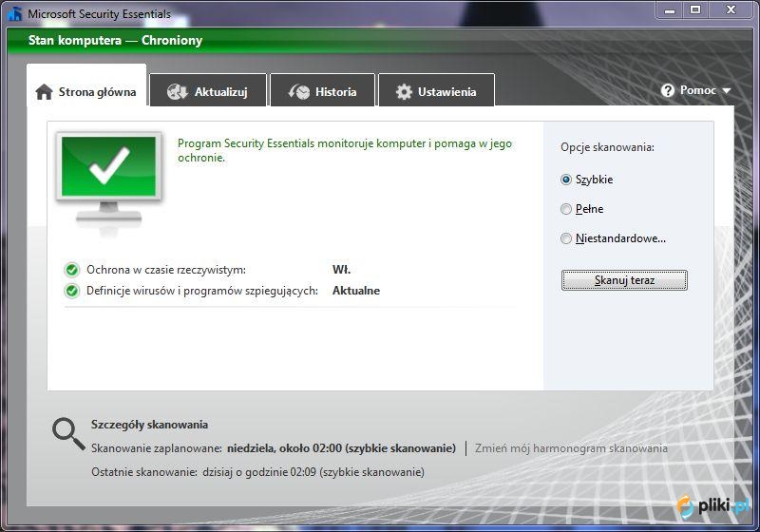This screenshot has height=532, width=760.
Task: Open the Historia tab
Action: pos(323,90)
